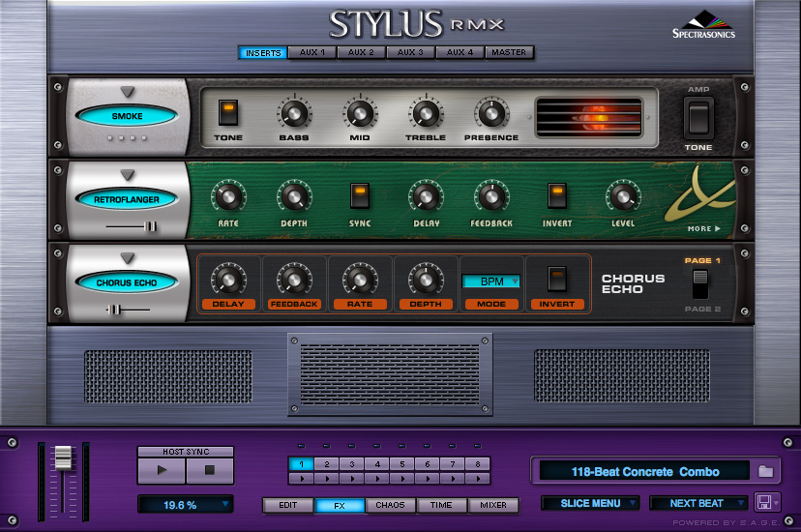Click the Play button under Host Sync
This screenshot has height=532, width=801.
[x=162, y=470]
